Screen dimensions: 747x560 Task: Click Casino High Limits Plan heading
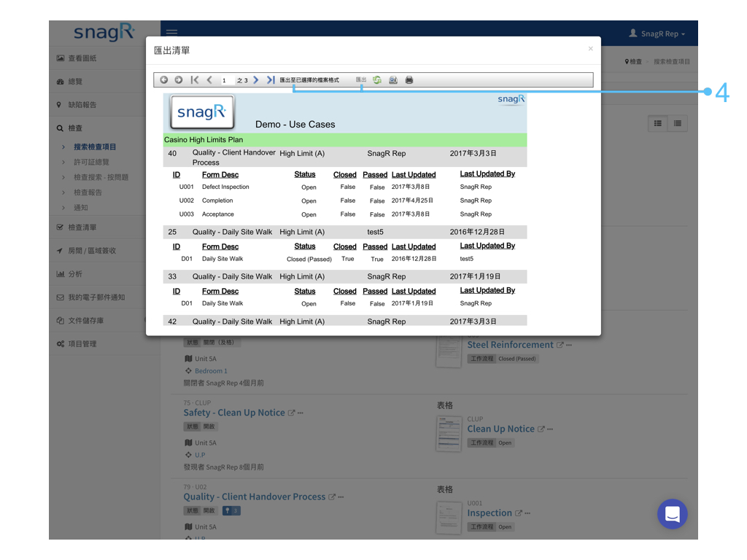[x=204, y=140]
